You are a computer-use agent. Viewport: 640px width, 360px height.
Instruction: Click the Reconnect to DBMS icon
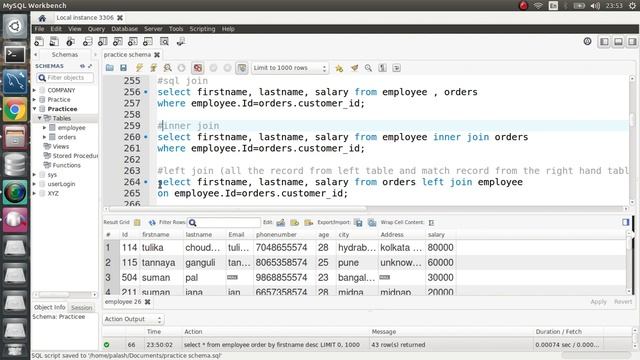pyautogui.click(x=181, y=42)
